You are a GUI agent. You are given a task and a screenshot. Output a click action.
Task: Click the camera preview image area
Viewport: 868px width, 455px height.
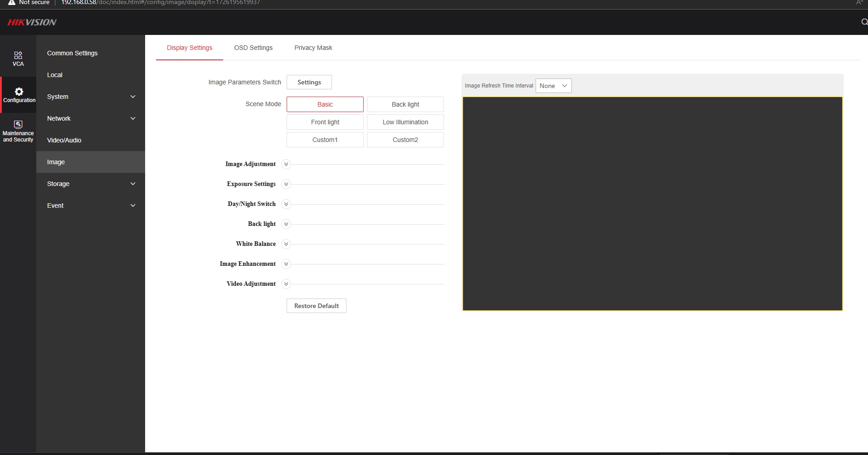tap(652, 204)
